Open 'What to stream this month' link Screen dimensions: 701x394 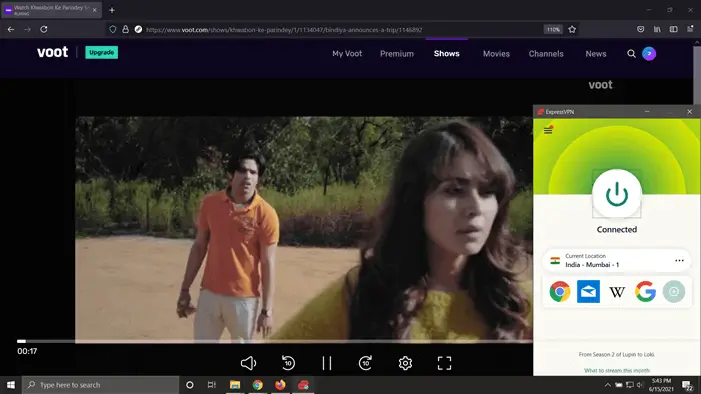[x=617, y=370]
